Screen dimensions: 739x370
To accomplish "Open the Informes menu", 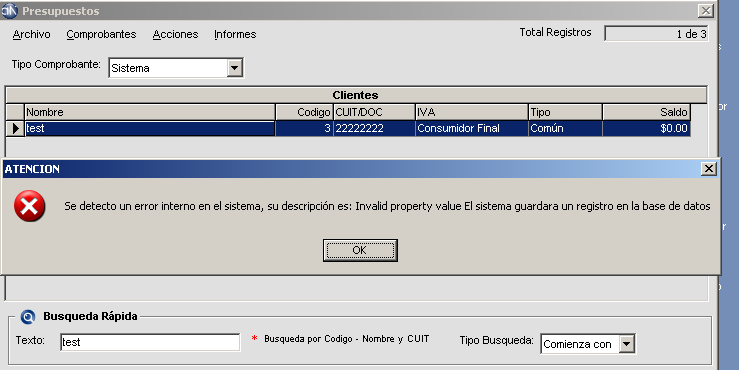I will pos(235,34).
